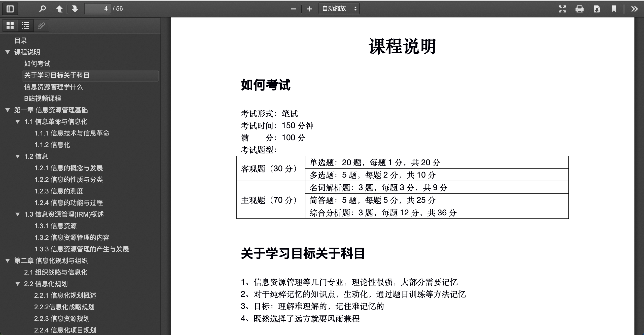Toggle the sidebar panel button
The width and height of the screenshot is (644, 335).
tap(10, 9)
